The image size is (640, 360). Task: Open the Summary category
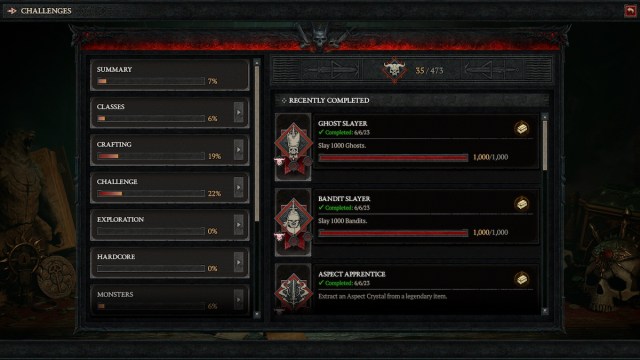[x=169, y=75]
